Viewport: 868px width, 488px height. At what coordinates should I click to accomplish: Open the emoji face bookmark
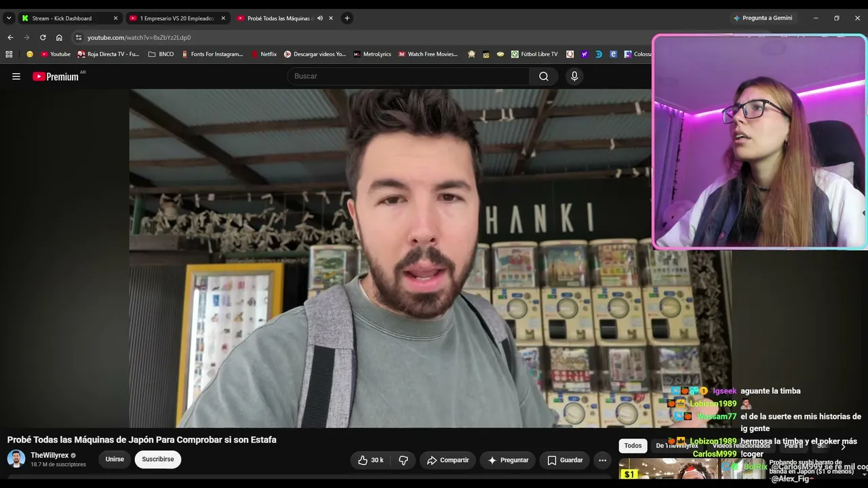click(30, 54)
